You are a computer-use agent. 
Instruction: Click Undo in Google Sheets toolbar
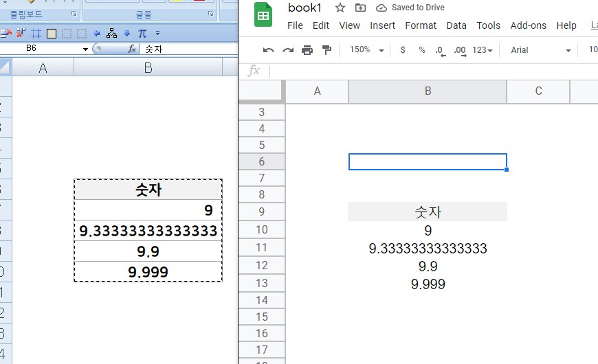(x=269, y=50)
